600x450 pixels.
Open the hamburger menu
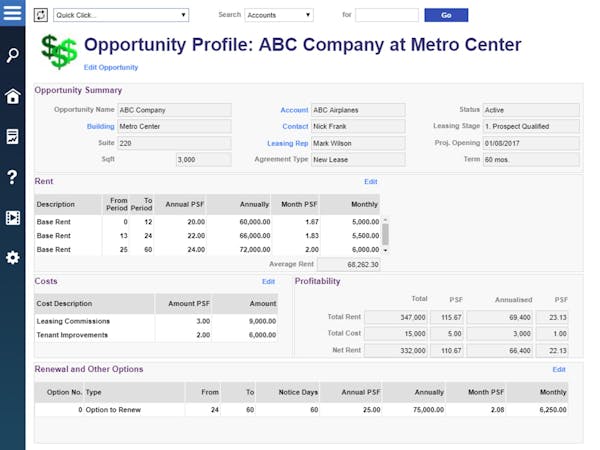(12, 13)
